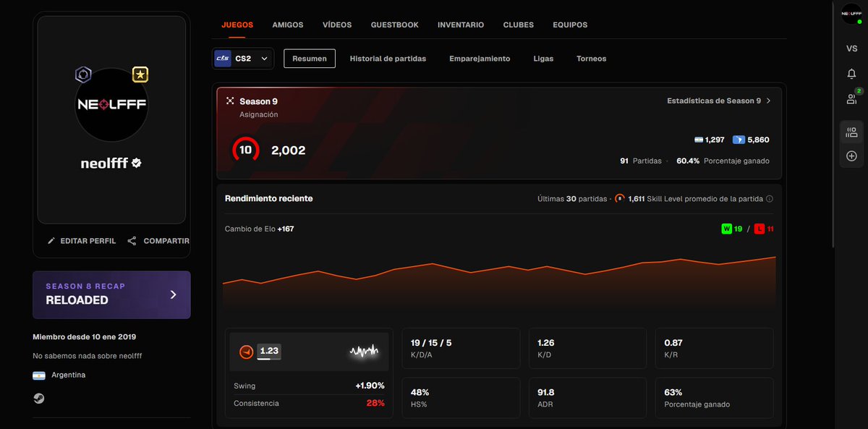Click the Argentina flag in profile sidebar

[39, 375]
